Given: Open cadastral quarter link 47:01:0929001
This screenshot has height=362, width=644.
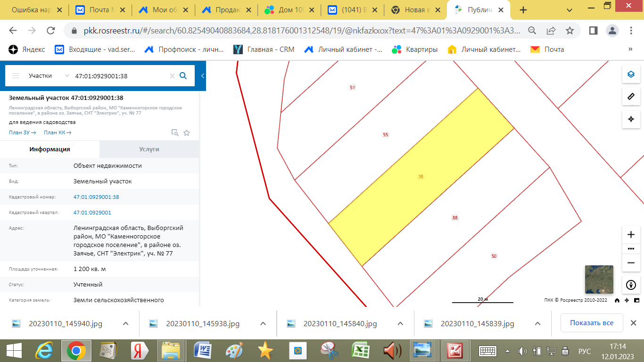Looking at the screenshot, I should pos(92,213).
